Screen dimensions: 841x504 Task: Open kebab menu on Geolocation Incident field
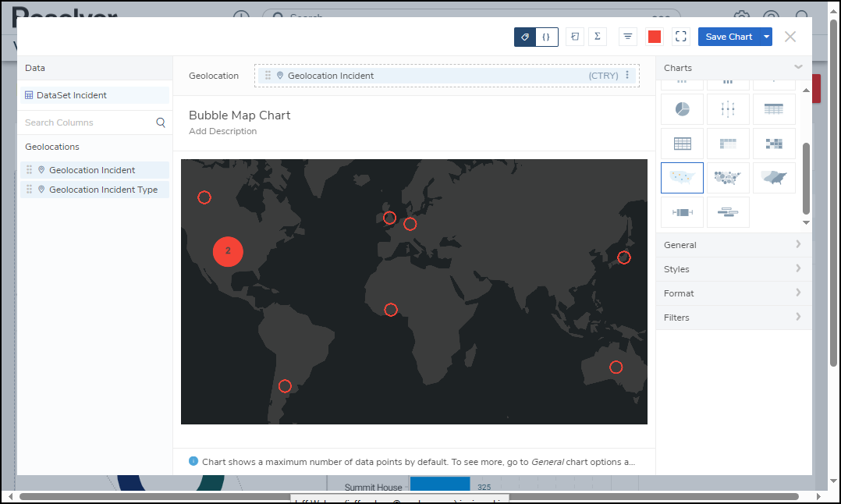[627, 76]
